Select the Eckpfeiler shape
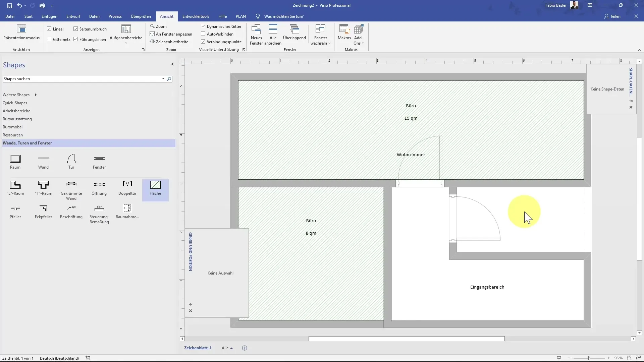 click(x=43, y=212)
